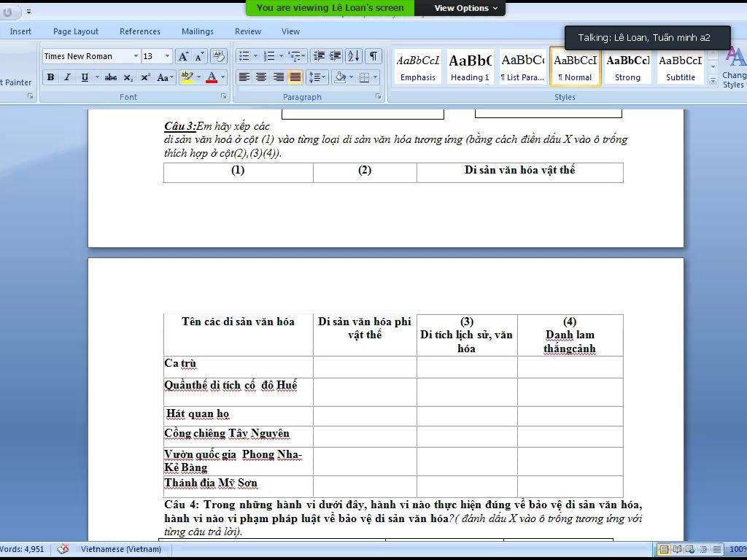Sort text alphabetically
The image size is (747, 560).
354,56
